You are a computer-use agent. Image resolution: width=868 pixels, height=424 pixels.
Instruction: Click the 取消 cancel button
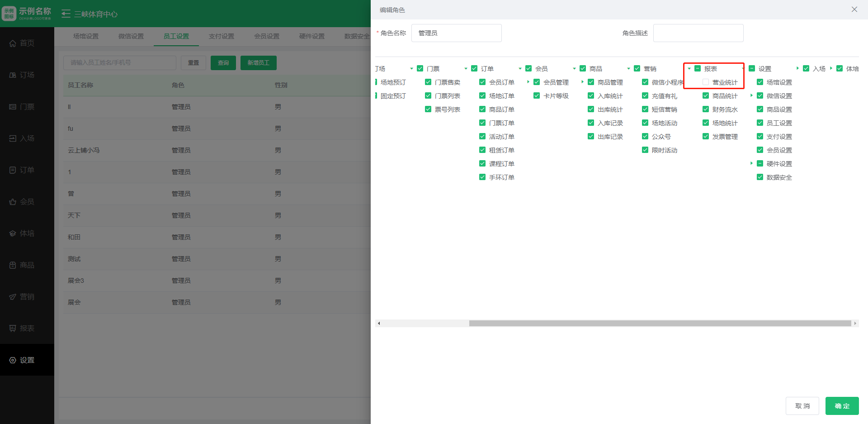pos(802,406)
